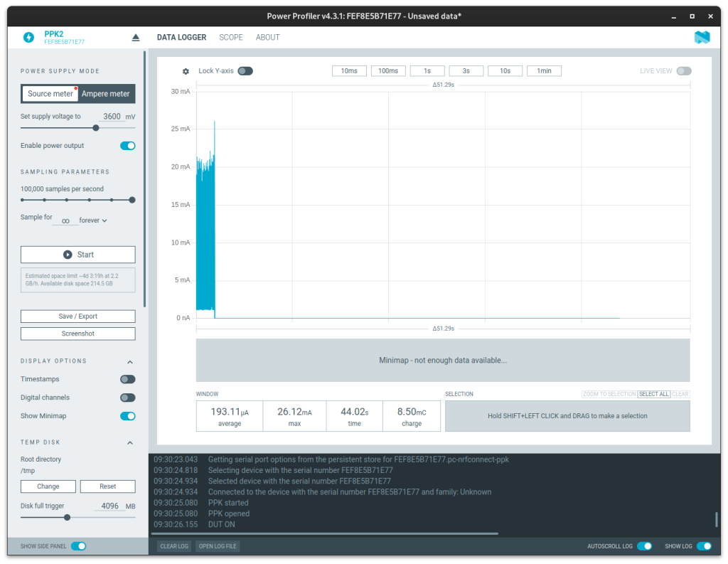Switch to the Scope tab
The width and height of the screenshot is (728, 564).
tap(230, 38)
